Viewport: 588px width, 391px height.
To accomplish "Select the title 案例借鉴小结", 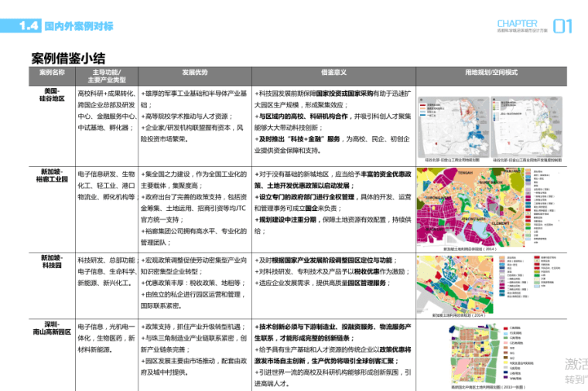I will [68, 59].
